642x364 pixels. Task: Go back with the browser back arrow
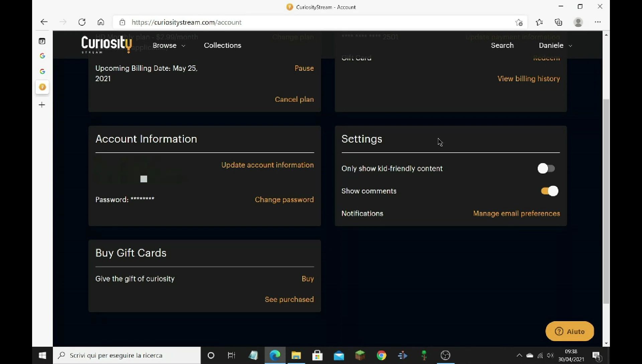tap(44, 22)
